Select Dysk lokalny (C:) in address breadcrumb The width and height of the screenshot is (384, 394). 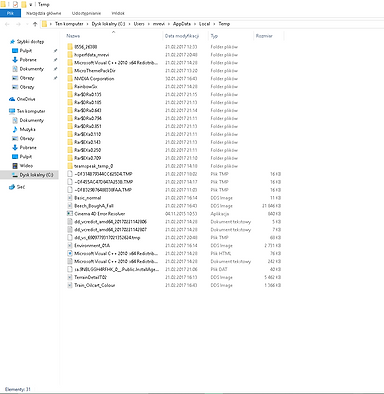(108, 24)
